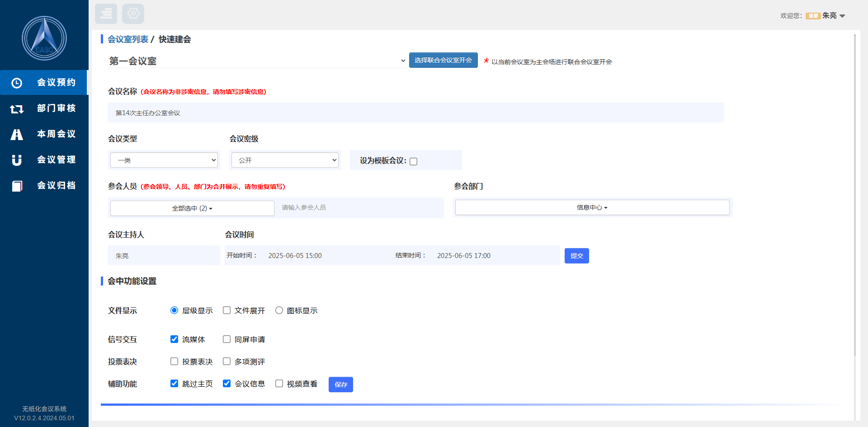The height and width of the screenshot is (427, 868).
Task: Open the 会议密级 dropdown showing 公开
Action: 285,160
